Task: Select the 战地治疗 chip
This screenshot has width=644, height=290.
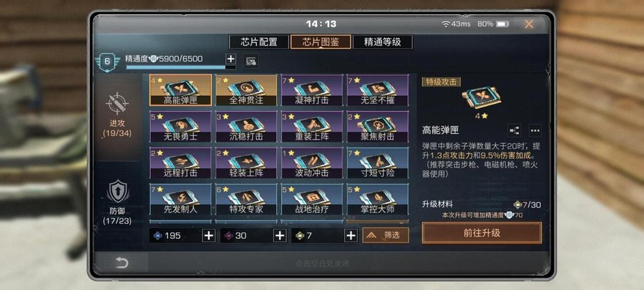Action: [x=312, y=199]
